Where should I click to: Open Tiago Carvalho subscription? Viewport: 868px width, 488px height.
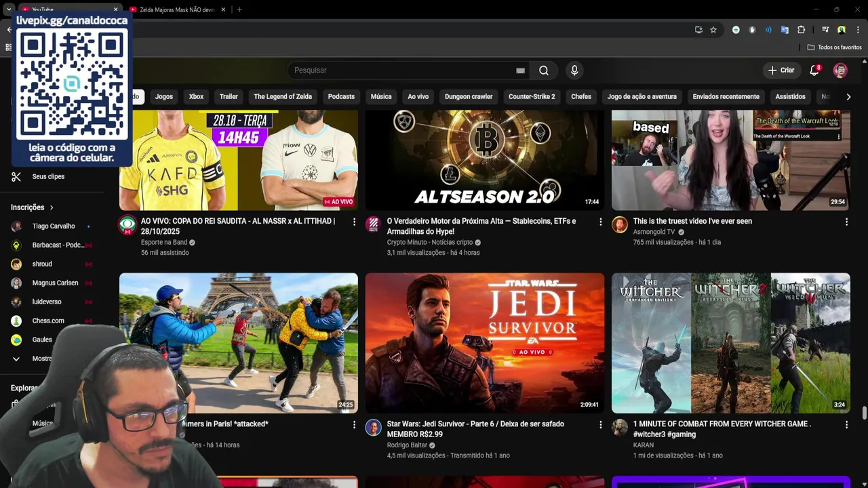[54, 226]
